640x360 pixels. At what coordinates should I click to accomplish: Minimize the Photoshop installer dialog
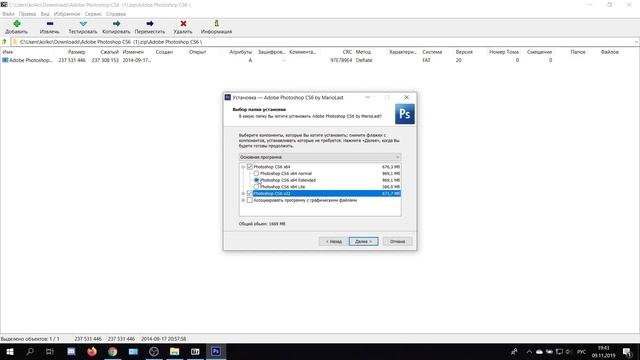coord(367,98)
